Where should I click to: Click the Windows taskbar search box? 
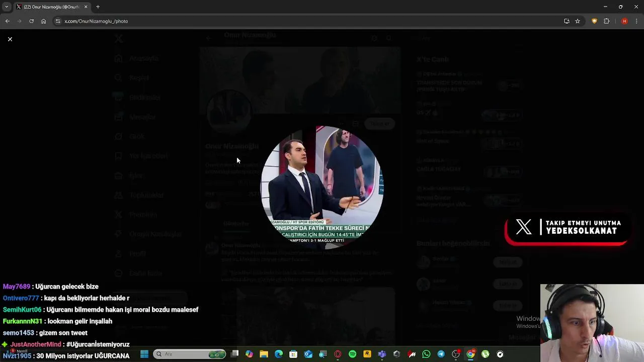coord(190,354)
